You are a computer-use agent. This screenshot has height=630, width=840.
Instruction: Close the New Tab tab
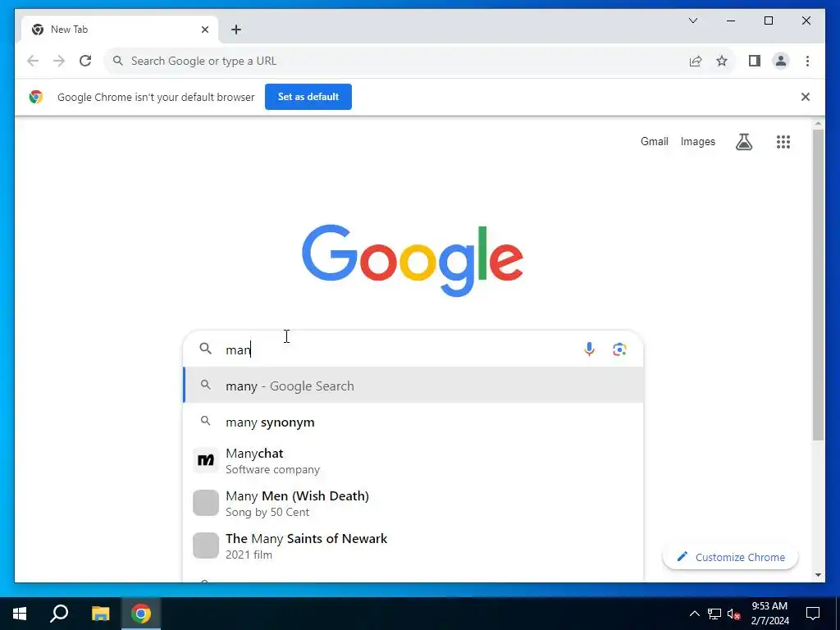[x=204, y=30]
